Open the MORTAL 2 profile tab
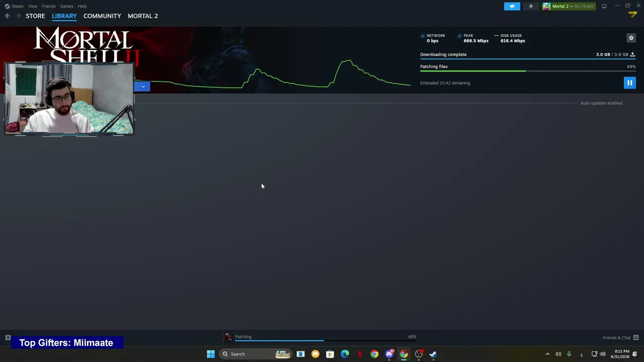The image size is (644, 362). tap(143, 16)
